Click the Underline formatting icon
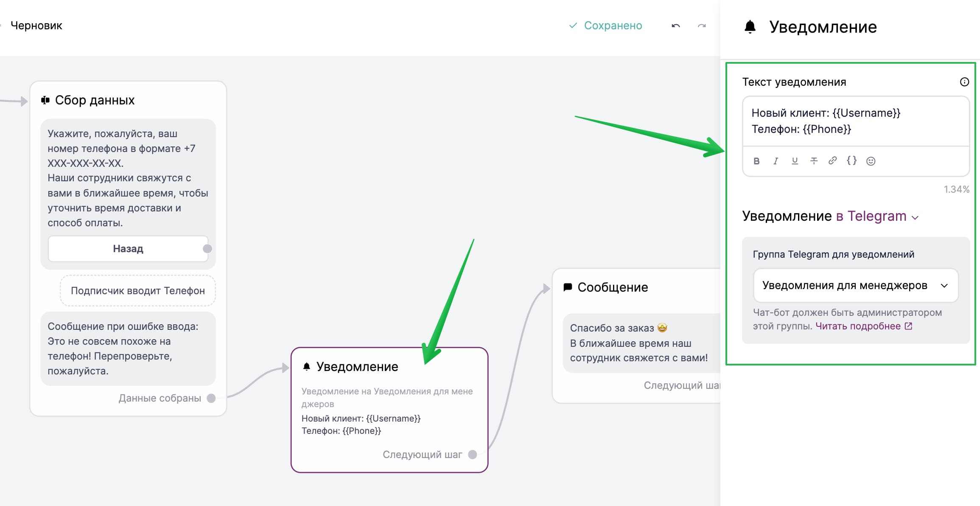Image resolution: width=980 pixels, height=506 pixels. click(x=794, y=161)
